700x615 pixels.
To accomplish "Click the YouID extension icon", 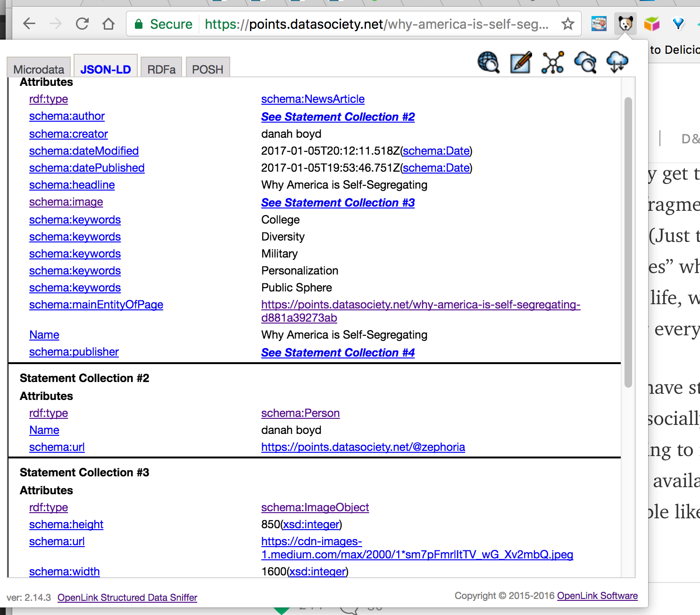I will [x=599, y=24].
